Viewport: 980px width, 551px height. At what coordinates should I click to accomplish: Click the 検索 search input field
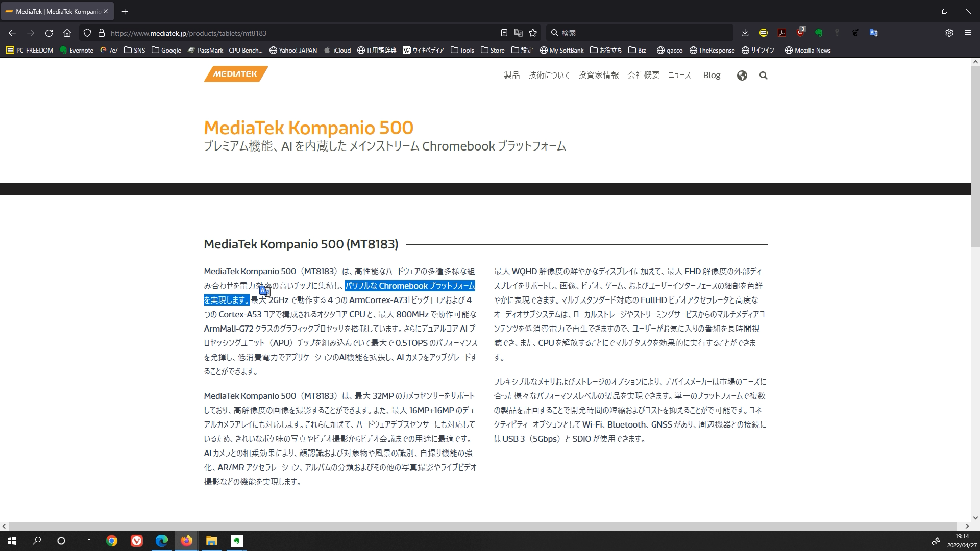click(x=643, y=33)
